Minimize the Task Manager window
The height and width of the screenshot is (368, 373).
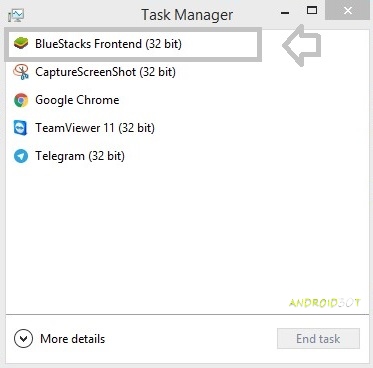pos(285,13)
